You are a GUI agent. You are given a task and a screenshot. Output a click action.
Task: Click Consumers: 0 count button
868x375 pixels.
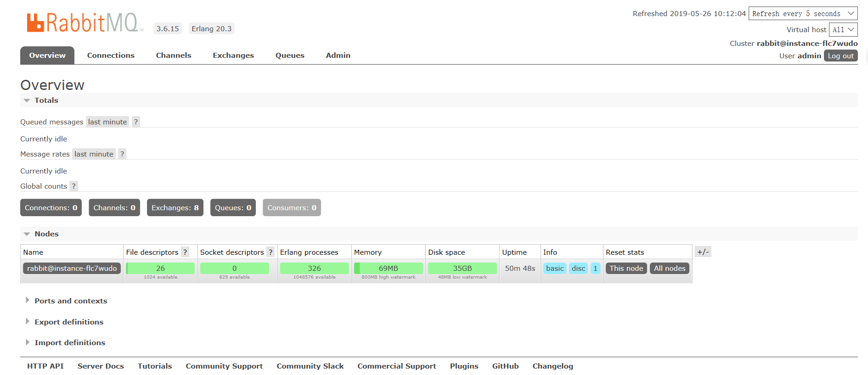(292, 207)
